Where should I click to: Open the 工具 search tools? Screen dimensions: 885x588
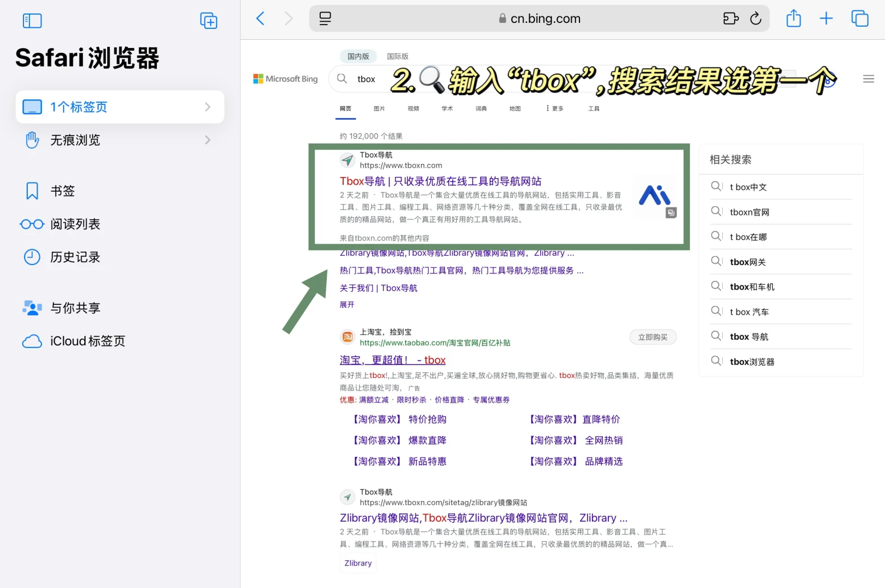(594, 108)
